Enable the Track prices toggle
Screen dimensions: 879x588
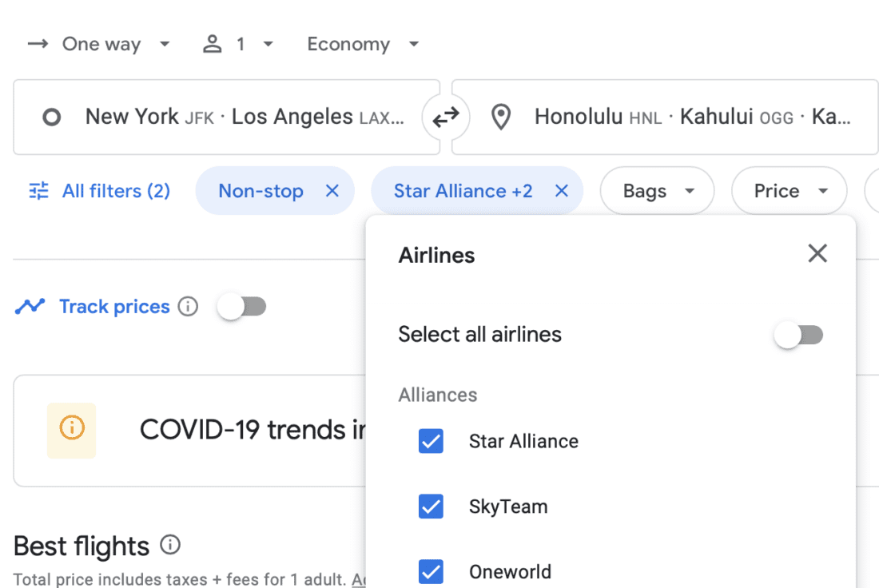pos(242,307)
